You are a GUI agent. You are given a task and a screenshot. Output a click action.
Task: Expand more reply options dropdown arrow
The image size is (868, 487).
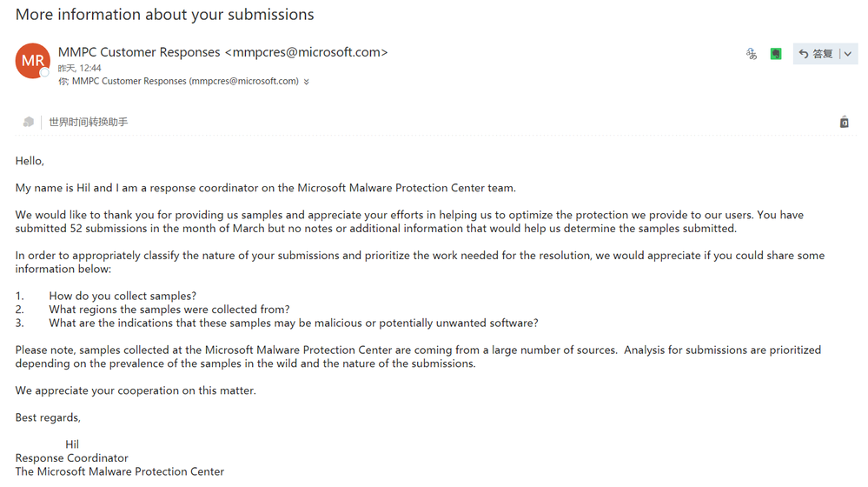point(848,54)
